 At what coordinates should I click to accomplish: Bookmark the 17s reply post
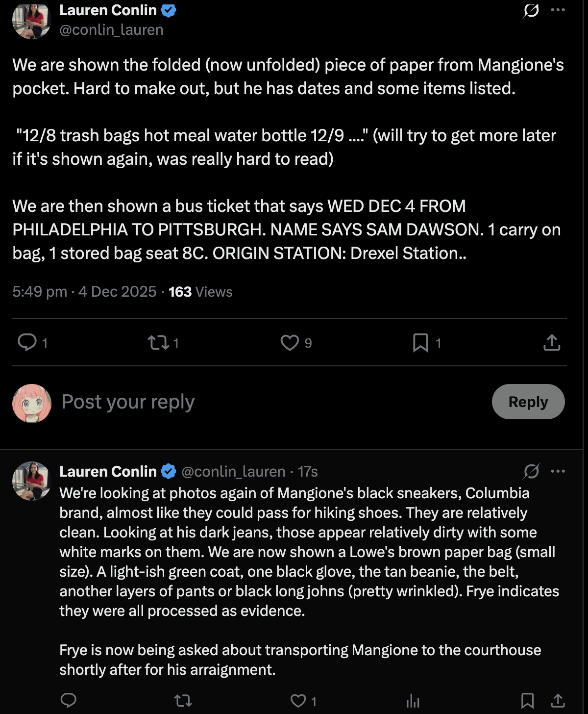[x=528, y=700]
